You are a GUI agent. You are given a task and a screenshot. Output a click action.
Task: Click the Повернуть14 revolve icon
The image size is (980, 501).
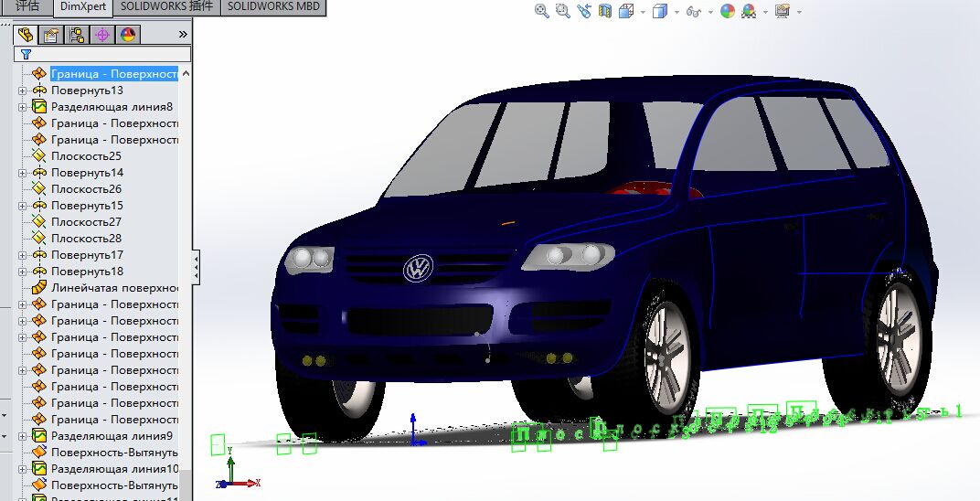[39, 173]
